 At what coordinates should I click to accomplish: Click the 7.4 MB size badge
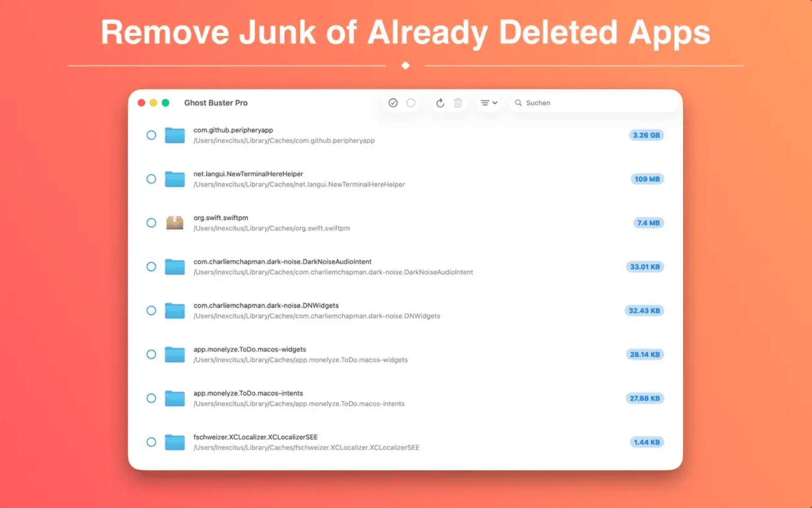coord(648,223)
